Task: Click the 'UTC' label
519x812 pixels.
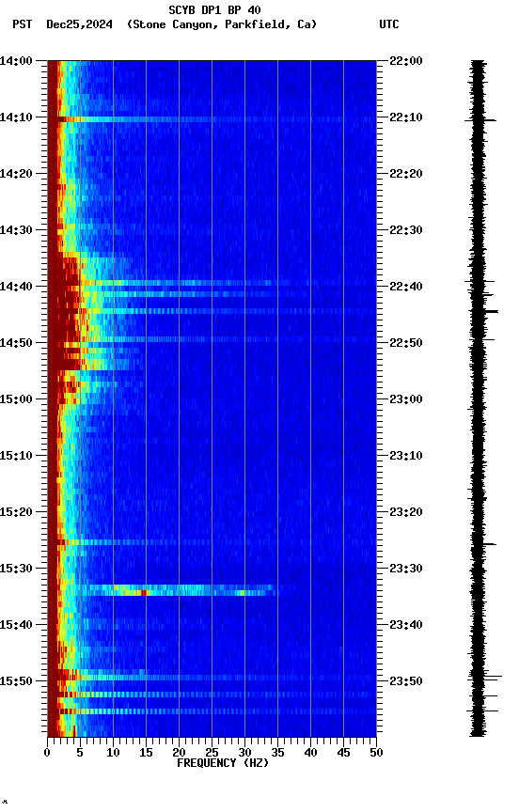Action: click(389, 24)
